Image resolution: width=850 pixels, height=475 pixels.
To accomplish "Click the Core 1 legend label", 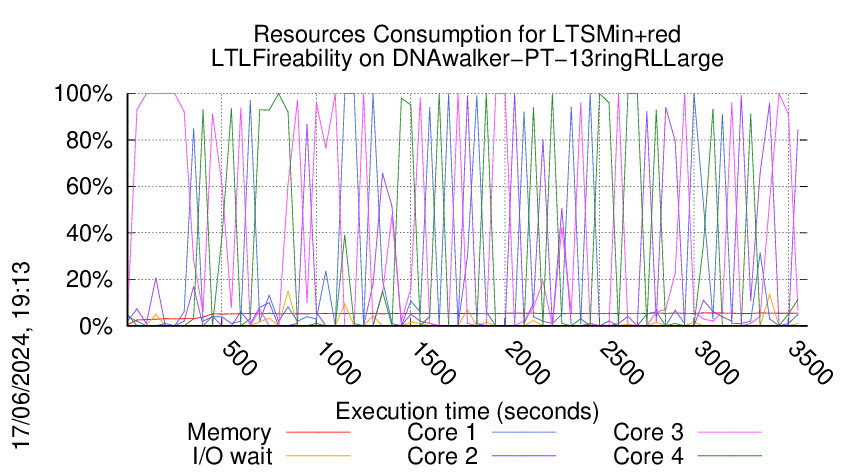I will pyautogui.click(x=441, y=432).
